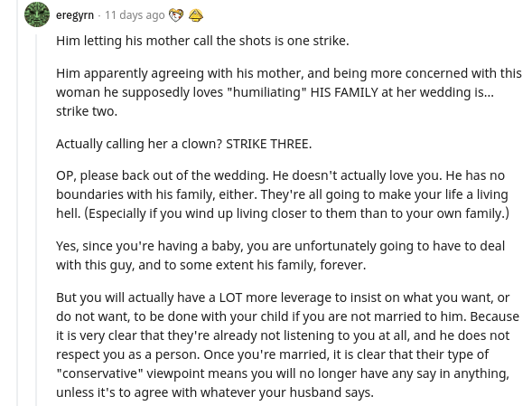
Task: Click the "11 days ago" timestamp
Action: [x=135, y=15]
